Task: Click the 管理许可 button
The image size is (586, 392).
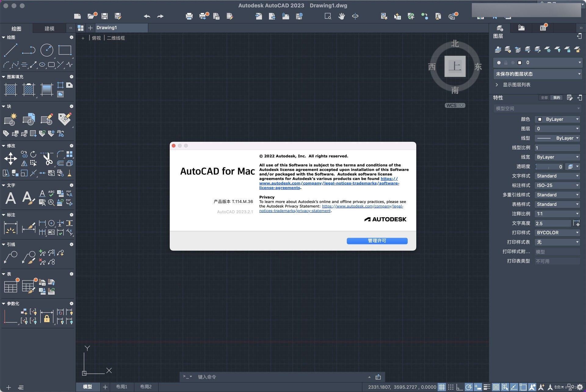Action: [x=377, y=241]
